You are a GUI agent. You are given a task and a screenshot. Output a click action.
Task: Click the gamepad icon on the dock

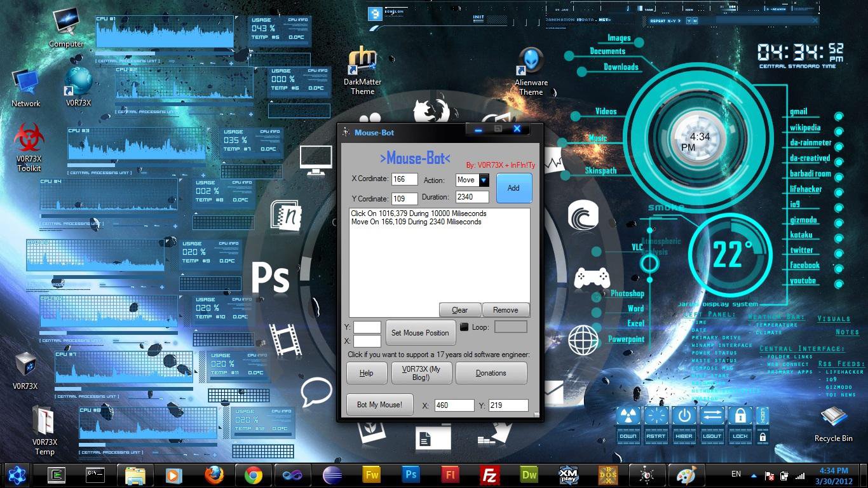pyautogui.click(x=592, y=278)
